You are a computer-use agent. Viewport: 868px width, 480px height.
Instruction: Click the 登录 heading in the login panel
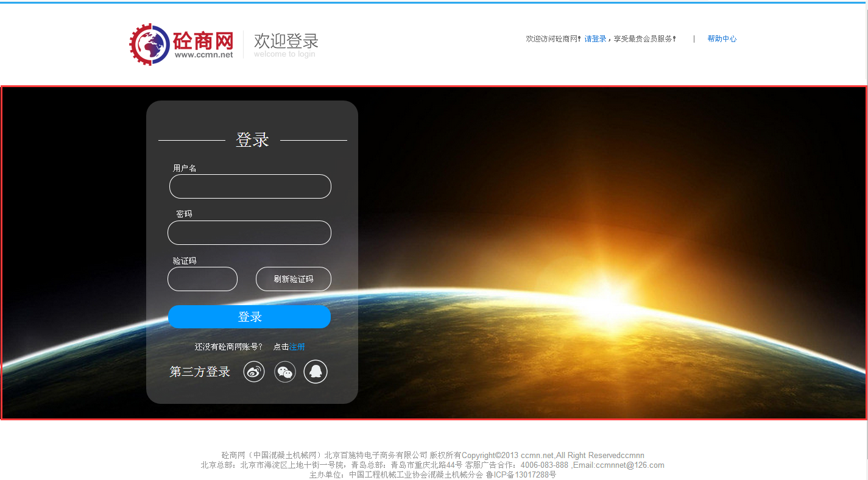point(252,140)
